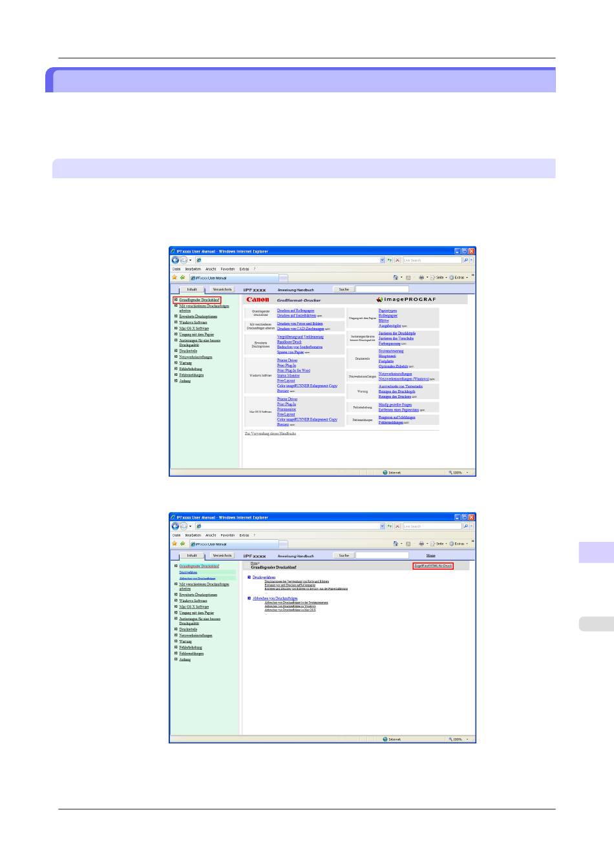
Task: Click the Zur Verwendung dieses Handbuchs link
Action: click(x=270, y=433)
